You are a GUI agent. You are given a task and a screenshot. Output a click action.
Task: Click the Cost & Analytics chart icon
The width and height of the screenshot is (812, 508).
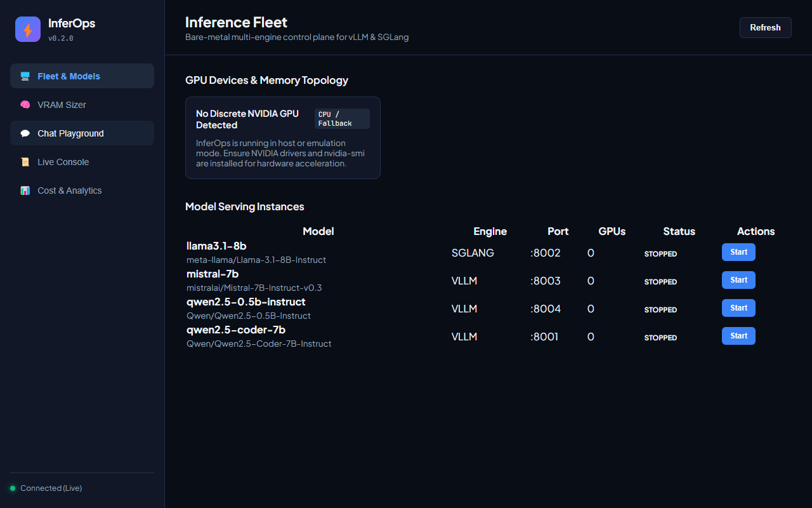point(25,190)
